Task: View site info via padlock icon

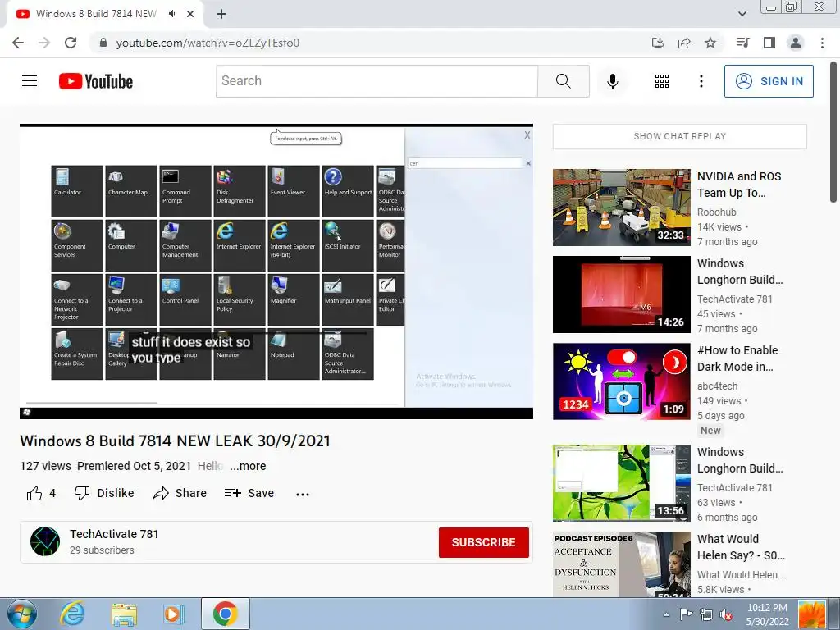Action: pos(103,43)
